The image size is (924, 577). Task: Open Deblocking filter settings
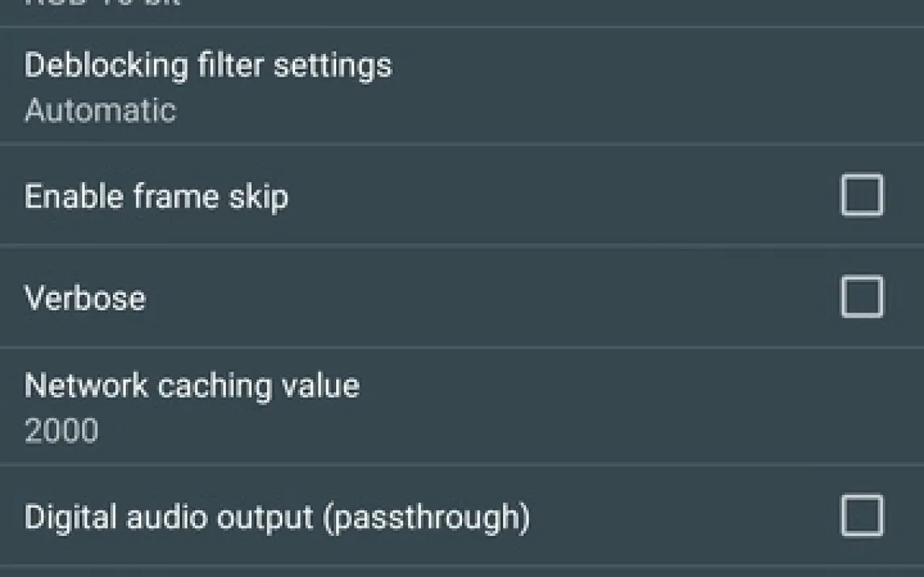462,86
